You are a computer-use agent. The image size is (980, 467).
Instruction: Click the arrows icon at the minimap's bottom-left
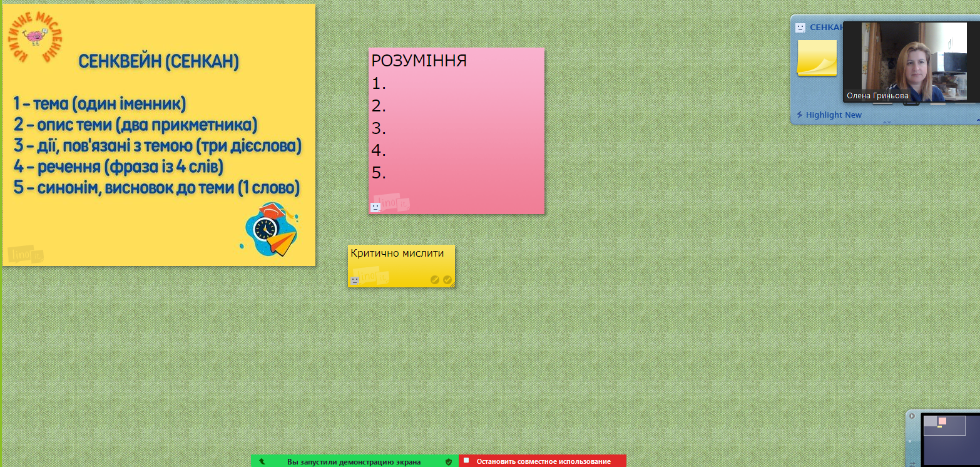[912, 463]
